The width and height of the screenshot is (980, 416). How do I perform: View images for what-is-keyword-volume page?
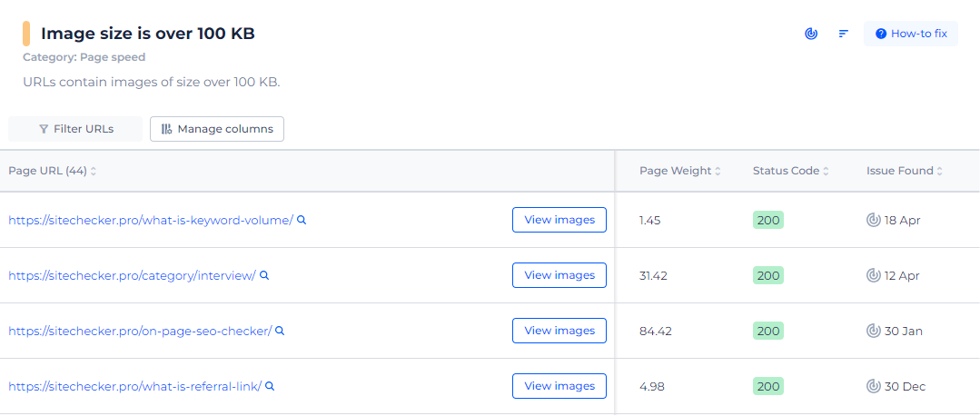tap(559, 220)
